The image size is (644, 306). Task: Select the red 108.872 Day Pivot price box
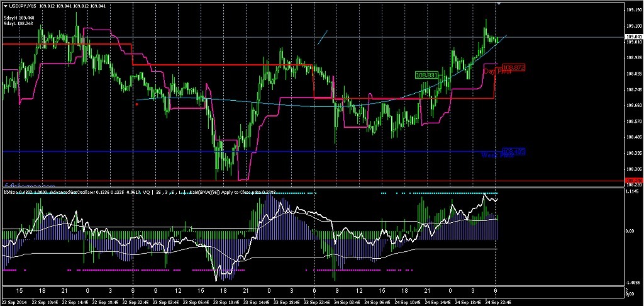pos(514,67)
